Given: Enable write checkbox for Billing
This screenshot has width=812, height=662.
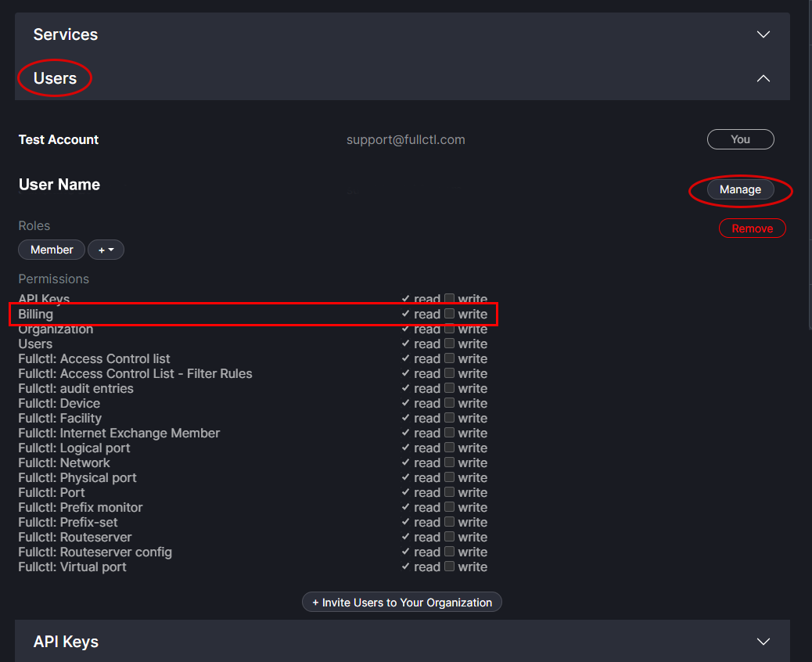Looking at the screenshot, I should 450,314.
